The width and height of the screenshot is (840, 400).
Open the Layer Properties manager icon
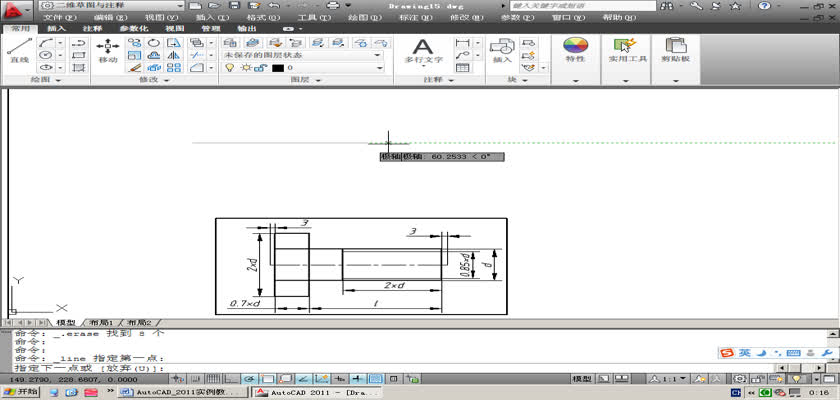230,43
